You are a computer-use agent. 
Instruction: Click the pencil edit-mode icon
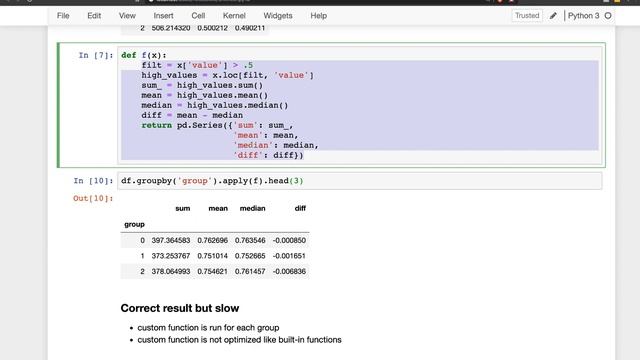(x=553, y=16)
